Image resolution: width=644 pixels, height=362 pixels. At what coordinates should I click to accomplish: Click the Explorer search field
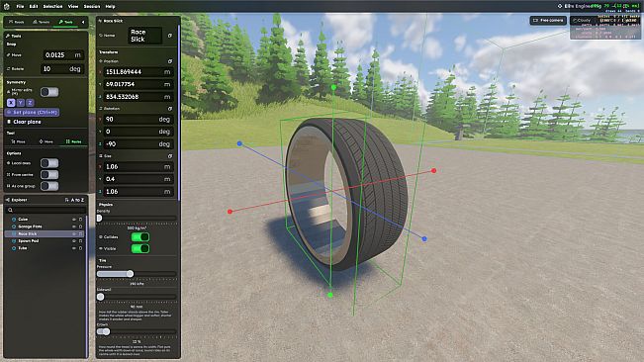46,210
